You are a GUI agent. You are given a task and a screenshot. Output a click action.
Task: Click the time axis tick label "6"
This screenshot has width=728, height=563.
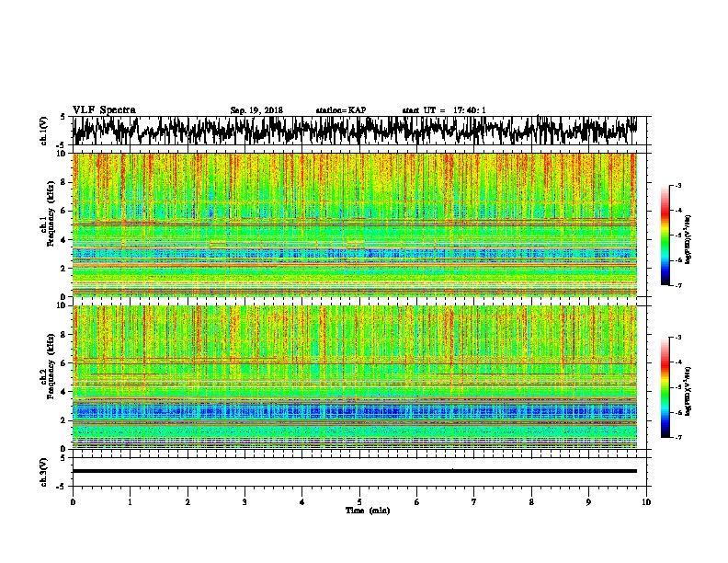[417, 502]
